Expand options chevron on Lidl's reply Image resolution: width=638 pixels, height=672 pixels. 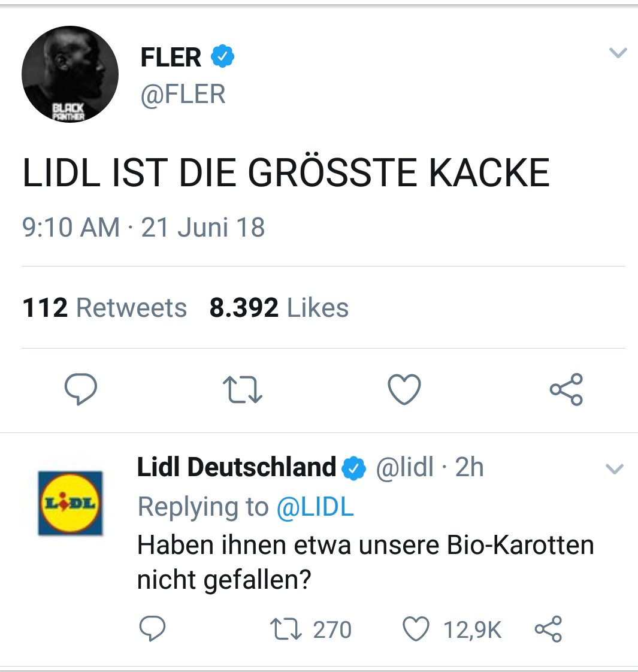tap(615, 469)
